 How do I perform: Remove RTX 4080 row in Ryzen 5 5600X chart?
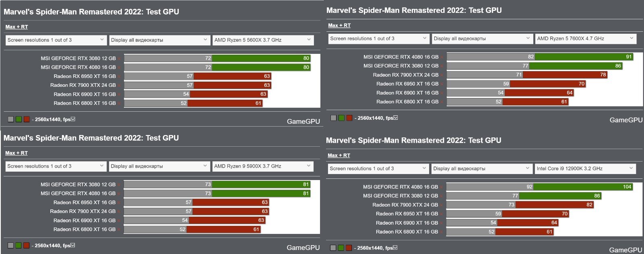click(x=119, y=68)
